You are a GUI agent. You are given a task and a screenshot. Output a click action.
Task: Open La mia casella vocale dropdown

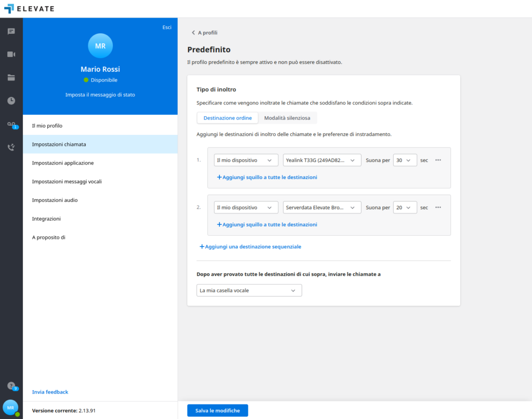click(x=249, y=291)
